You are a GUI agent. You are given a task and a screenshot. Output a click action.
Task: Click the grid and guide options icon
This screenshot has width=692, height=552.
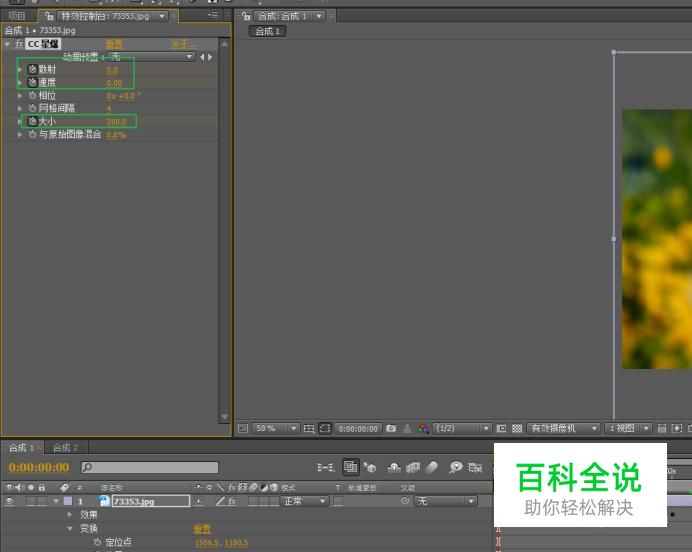[x=309, y=428]
